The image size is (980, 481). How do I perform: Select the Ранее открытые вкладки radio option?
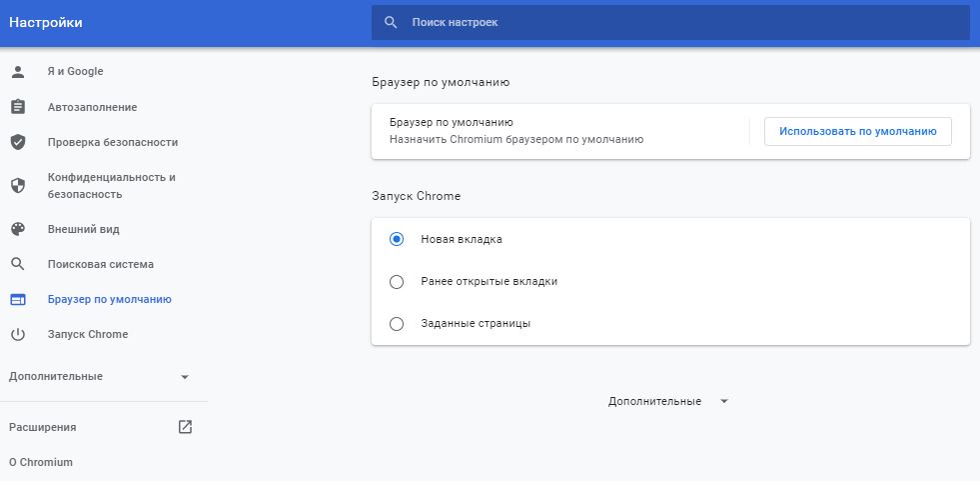[x=397, y=282]
